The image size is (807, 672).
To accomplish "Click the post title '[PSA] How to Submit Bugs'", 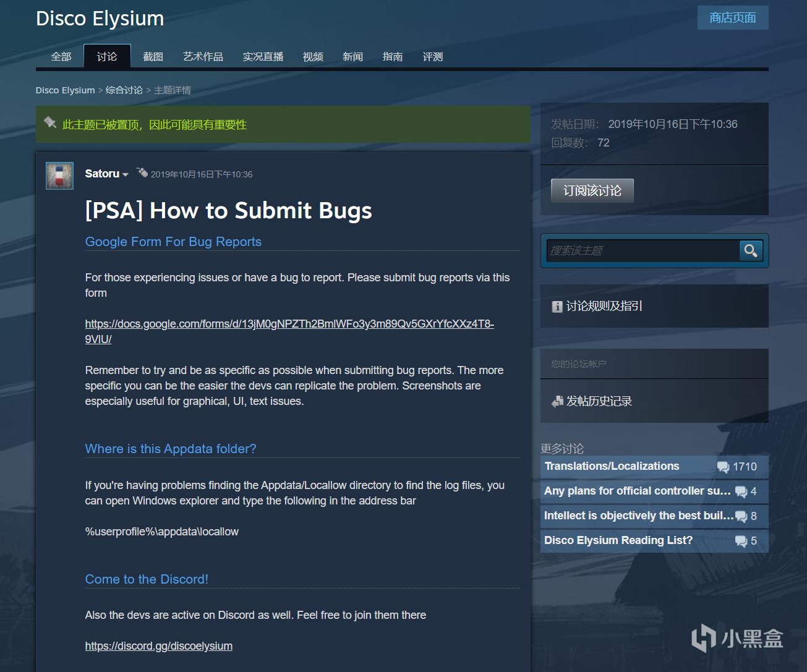I will (229, 210).
